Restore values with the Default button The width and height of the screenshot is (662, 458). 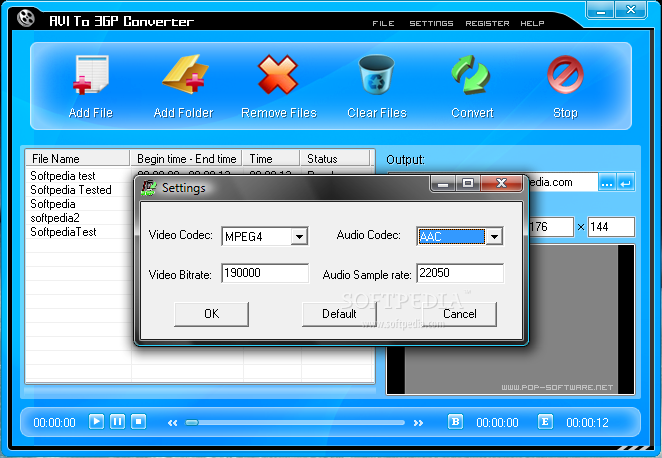339,314
